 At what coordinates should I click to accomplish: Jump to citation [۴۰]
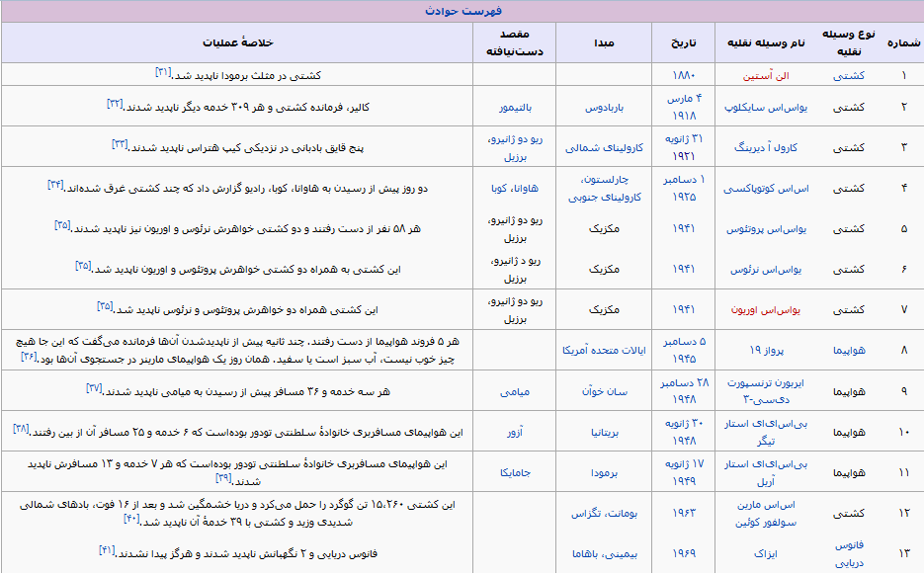(131, 519)
